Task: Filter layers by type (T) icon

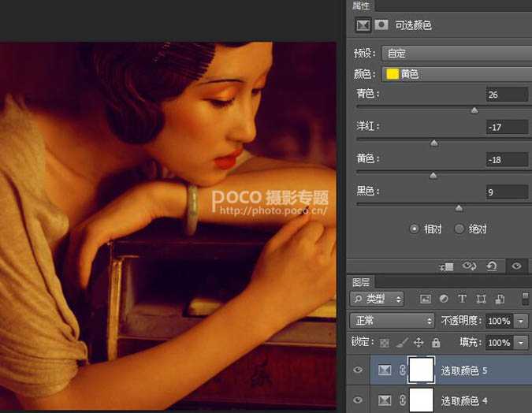Action: coord(462,300)
